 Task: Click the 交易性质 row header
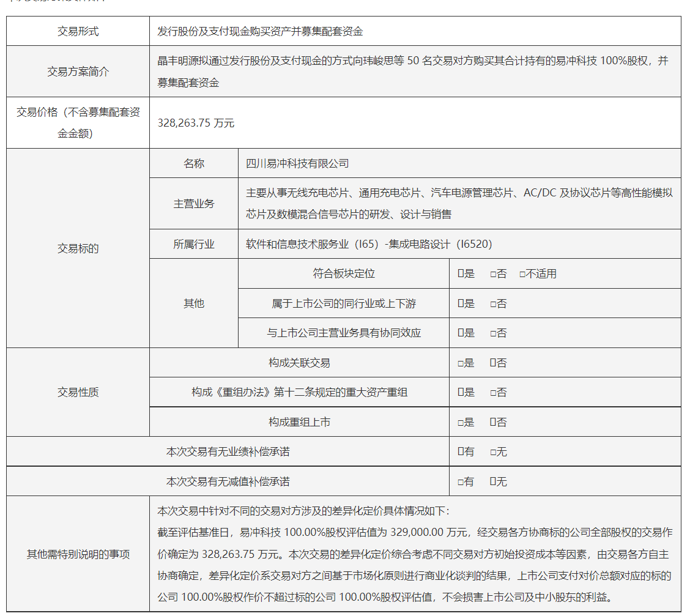point(78,392)
